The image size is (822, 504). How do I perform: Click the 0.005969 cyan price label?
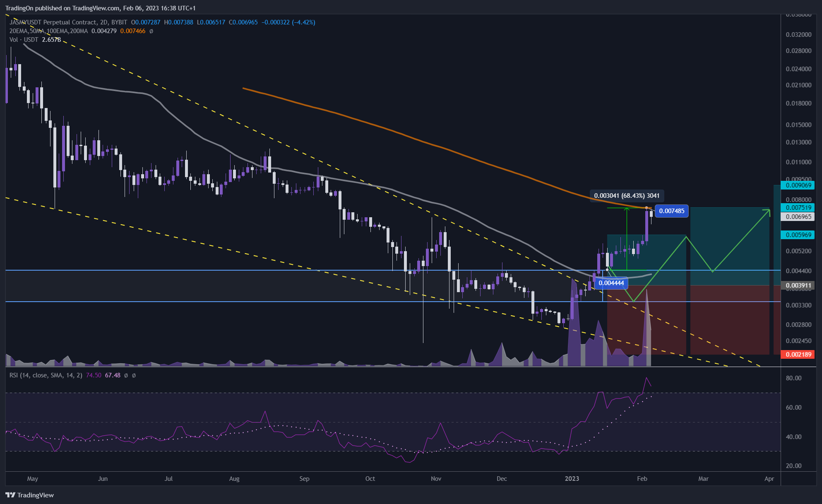pos(798,235)
